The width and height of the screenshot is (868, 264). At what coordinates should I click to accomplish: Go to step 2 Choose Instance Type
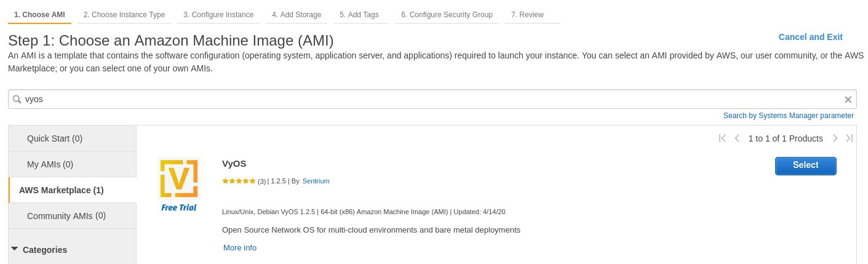click(124, 15)
